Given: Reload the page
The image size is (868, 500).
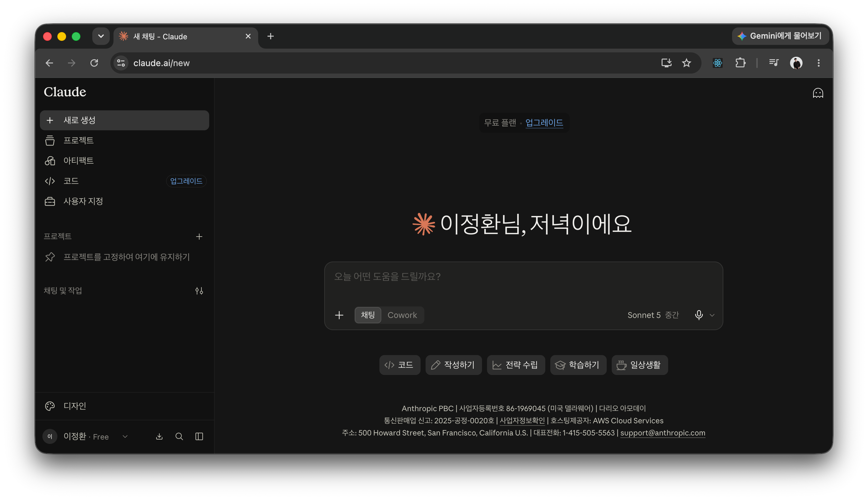Looking at the screenshot, I should point(94,63).
